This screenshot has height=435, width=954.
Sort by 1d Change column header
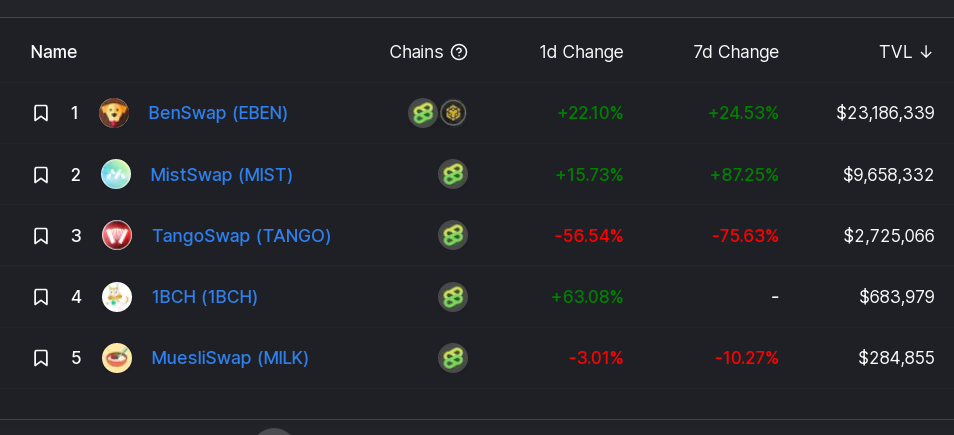(581, 52)
